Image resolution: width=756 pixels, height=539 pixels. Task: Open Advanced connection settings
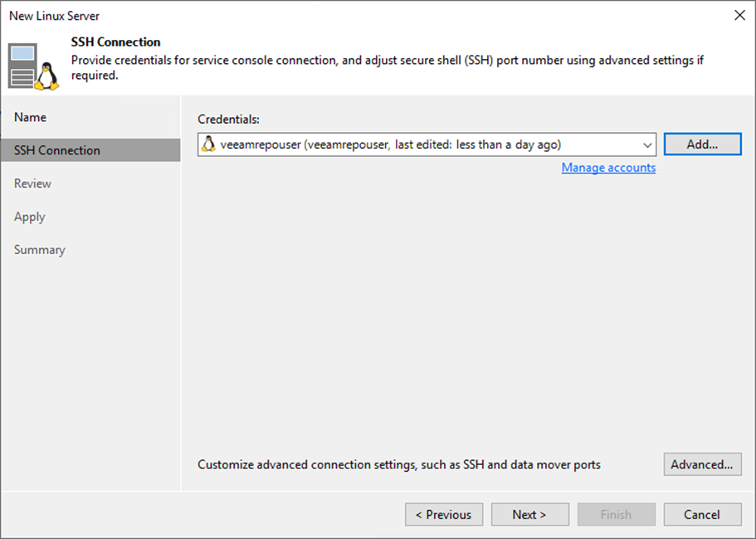coord(703,464)
